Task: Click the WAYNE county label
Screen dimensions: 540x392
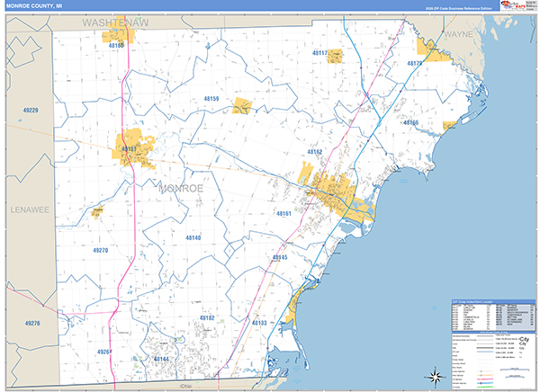Action: (457, 33)
